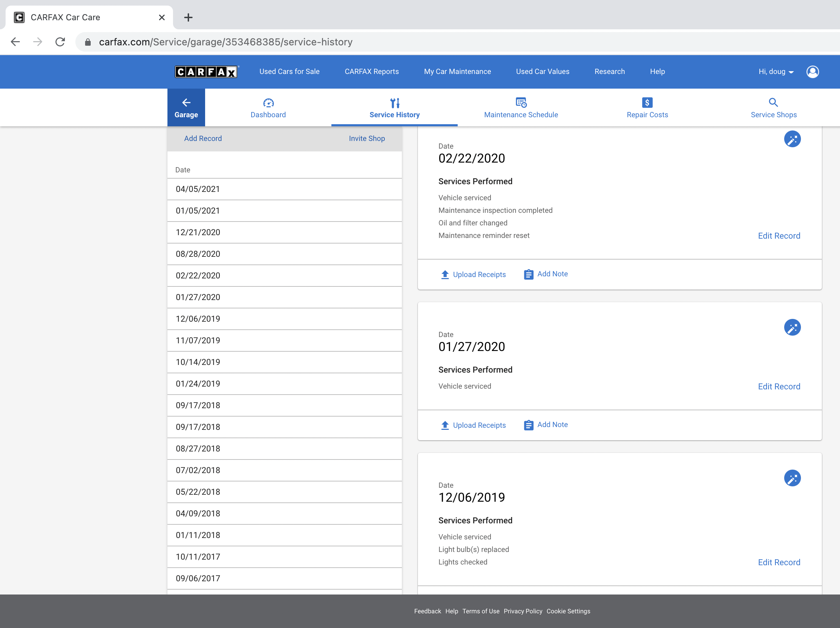The image size is (840, 628).
Task: Open a new browser tab
Action: point(188,17)
